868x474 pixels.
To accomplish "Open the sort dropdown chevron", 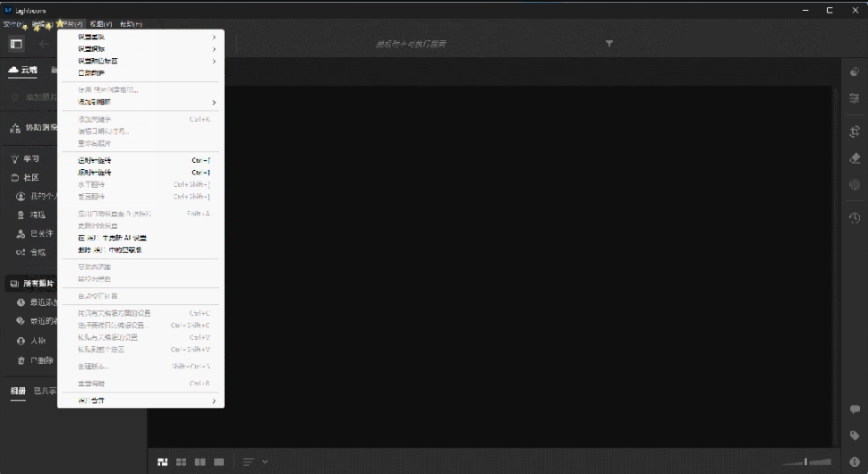I will 265,461.
